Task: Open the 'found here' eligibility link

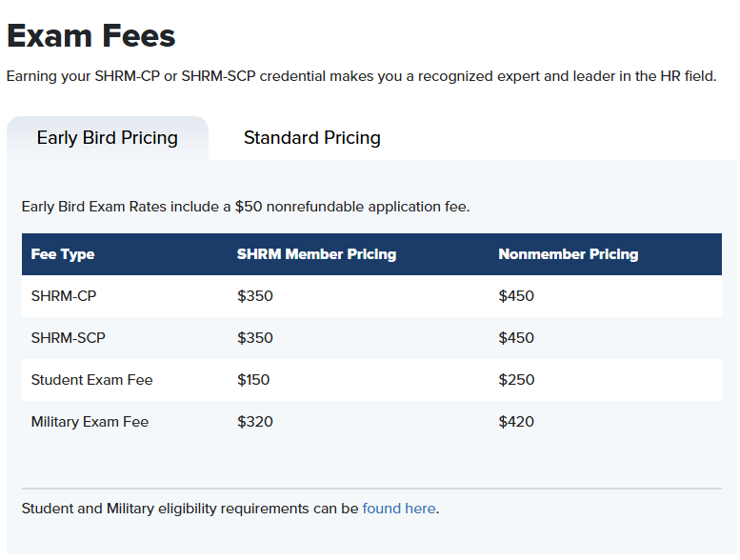Action: pyautogui.click(x=399, y=509)
